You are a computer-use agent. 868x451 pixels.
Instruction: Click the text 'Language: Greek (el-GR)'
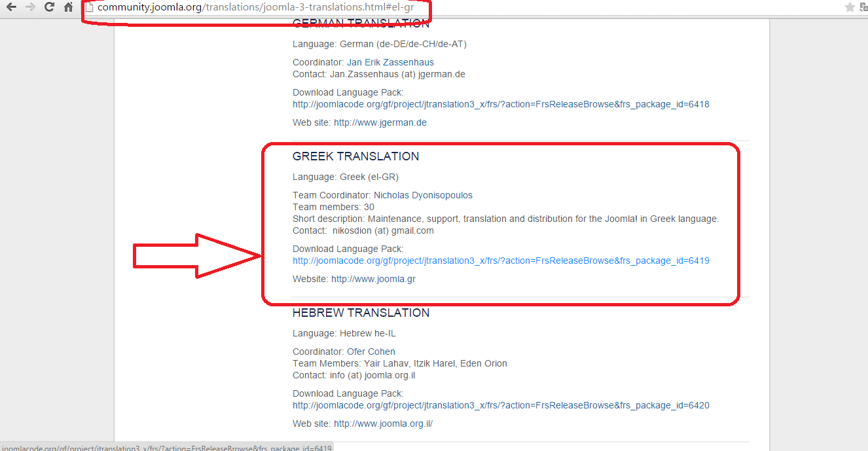(x=346, y=177)
